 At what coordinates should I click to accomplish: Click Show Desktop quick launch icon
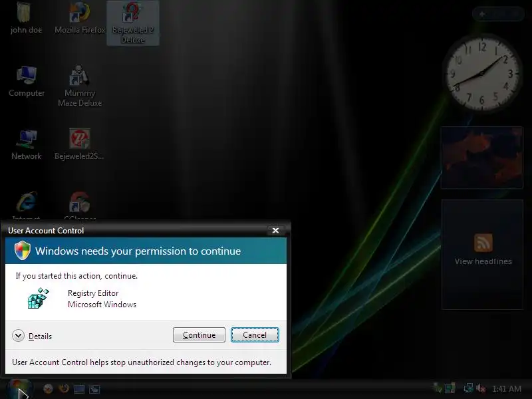click(79, 389)
